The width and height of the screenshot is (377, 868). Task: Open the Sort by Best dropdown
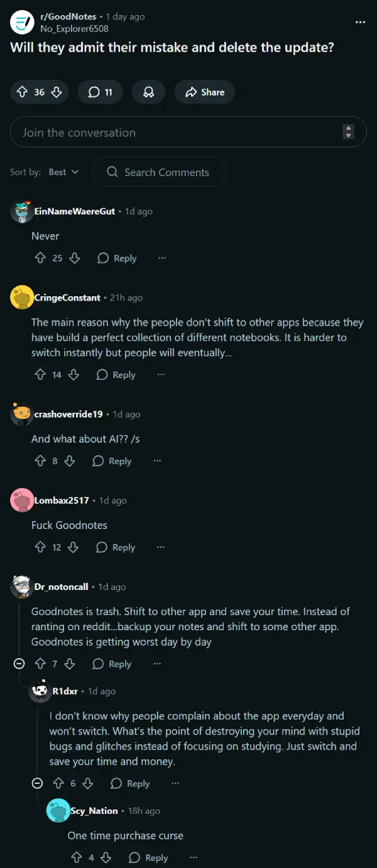pyautogui.click(x=63, y=172)
